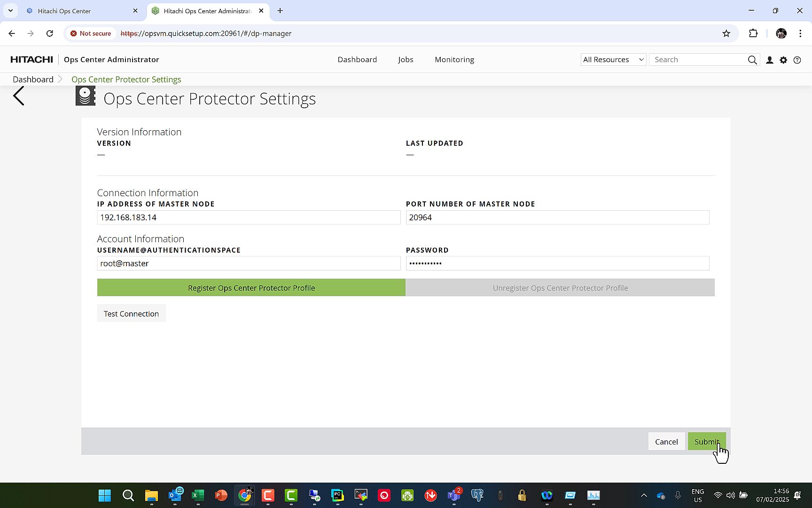Screen dimensions: 812x508
Task: Switch to the Hitachi Ops Center tab
Action: (x=82, y=11)
